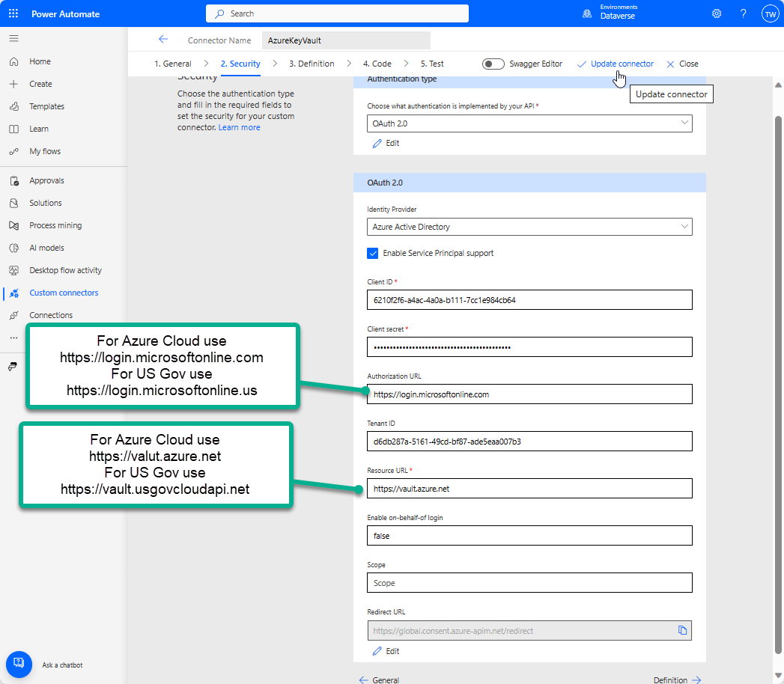Screen dimensions: 784x684
Task: Click the Solutions icon in sidebar
Action: pos(14,203)
